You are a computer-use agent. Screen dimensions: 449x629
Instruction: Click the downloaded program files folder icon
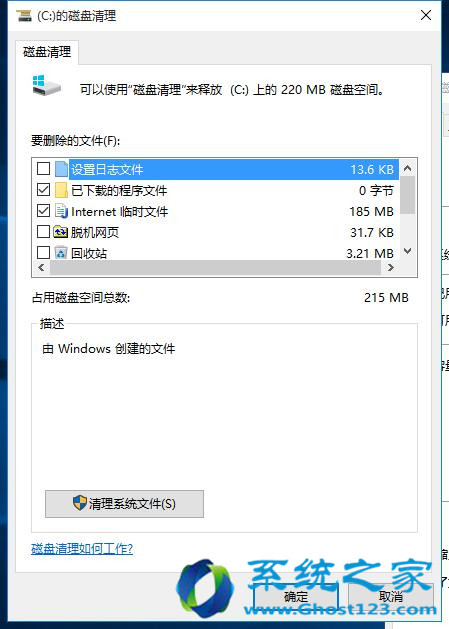61,190
